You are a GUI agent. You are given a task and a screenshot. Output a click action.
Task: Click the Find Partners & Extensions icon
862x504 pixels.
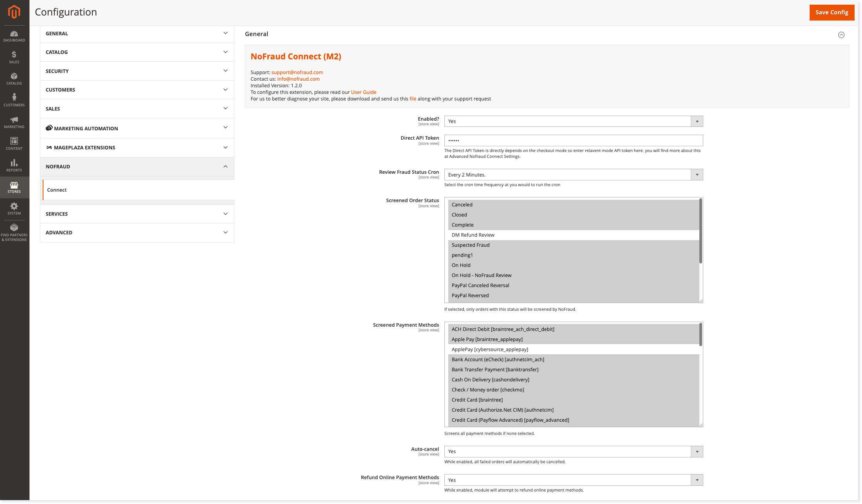click(x=14, y=227)
